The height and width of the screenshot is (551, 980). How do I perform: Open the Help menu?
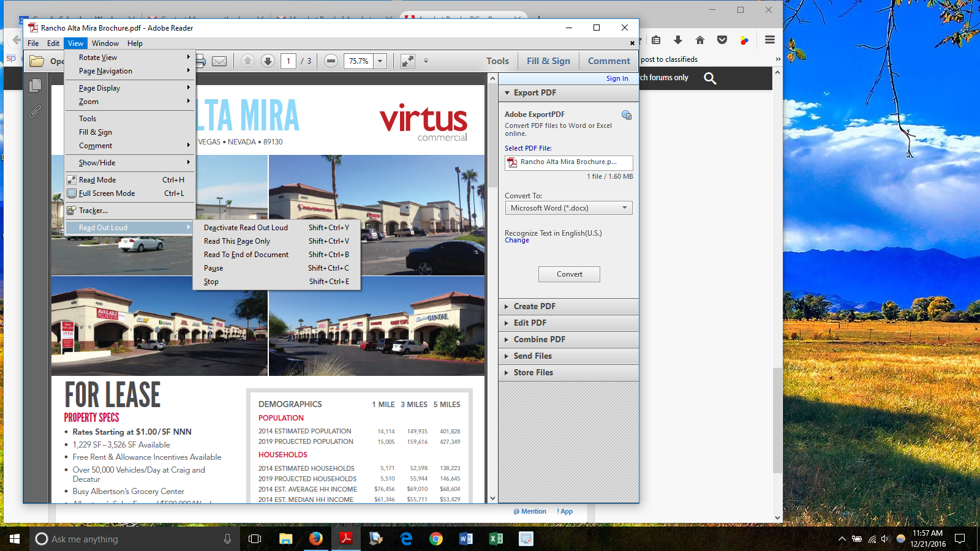pos(135,43)
